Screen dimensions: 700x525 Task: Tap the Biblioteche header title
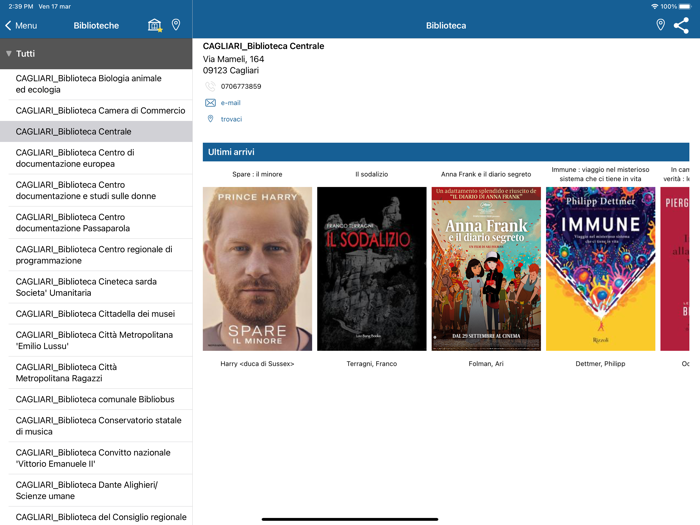coord(96,25)
